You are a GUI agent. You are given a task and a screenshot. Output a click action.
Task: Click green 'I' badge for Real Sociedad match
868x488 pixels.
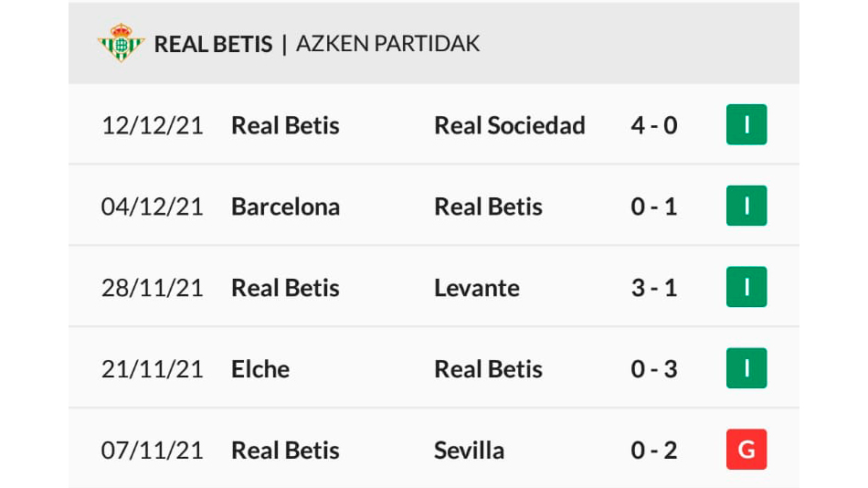tap(746, 124)
